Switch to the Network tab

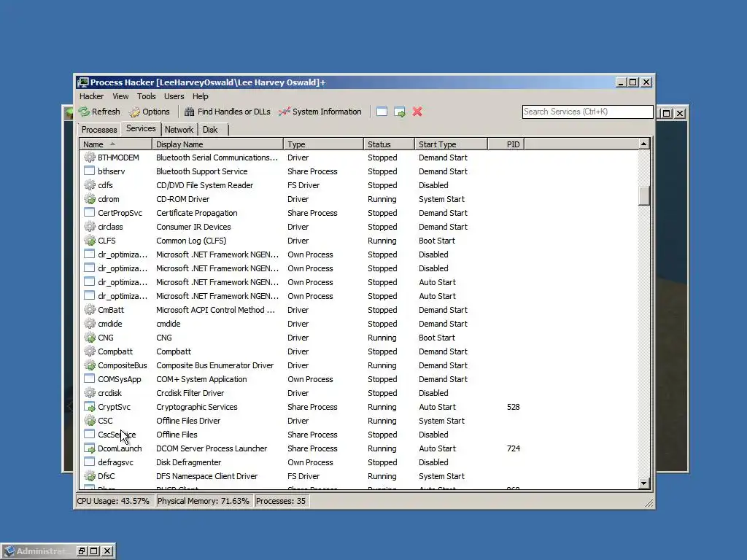(179, 130)
